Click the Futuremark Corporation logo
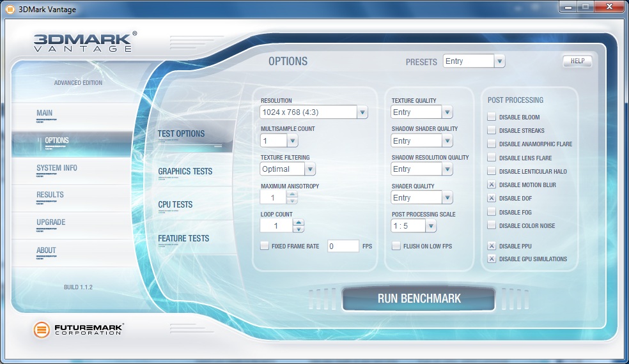The width and height of the screenshot is (629, 364). click(x=79, y=330)
